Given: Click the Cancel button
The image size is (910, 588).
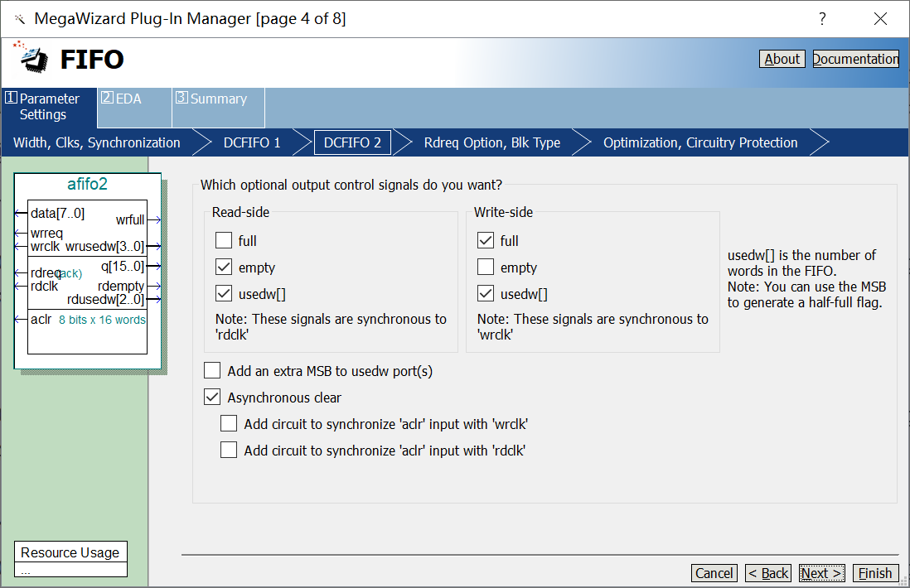Looking at the screenshot, I should coord(714,573).
